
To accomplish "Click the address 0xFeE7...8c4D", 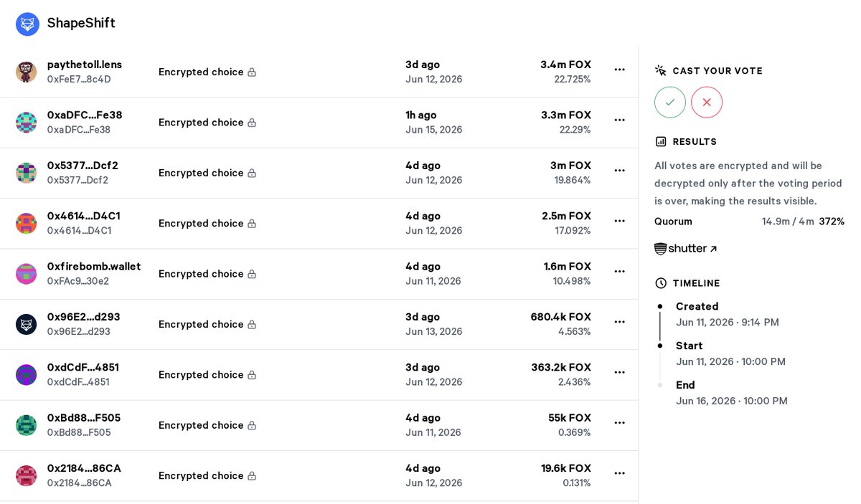I will (79, 80).
